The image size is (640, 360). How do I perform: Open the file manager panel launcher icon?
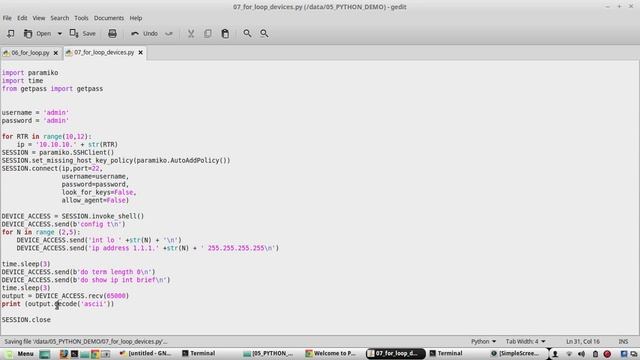(x=84, y=354)
